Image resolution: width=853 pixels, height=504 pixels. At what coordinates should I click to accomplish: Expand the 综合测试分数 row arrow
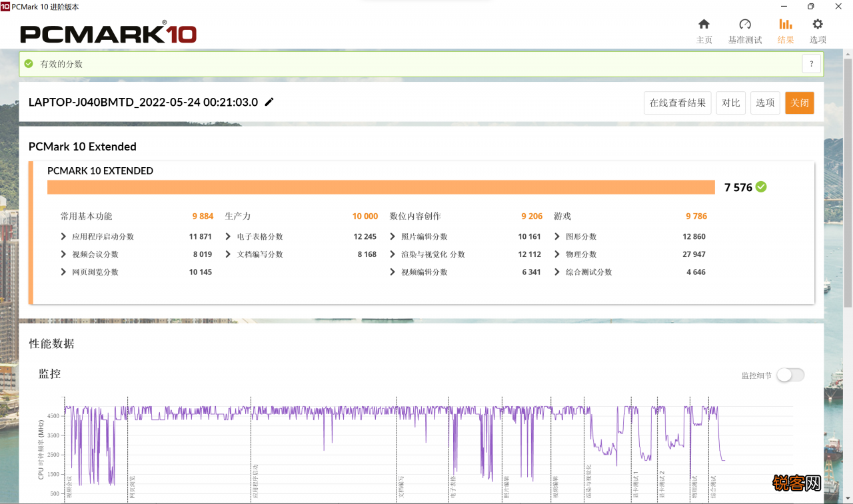557,272
